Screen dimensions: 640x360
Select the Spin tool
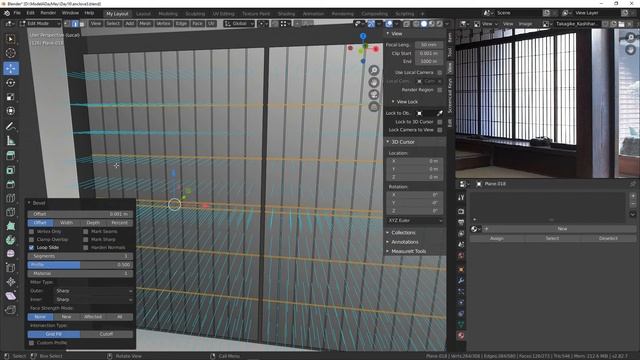[x=11, y=240]
